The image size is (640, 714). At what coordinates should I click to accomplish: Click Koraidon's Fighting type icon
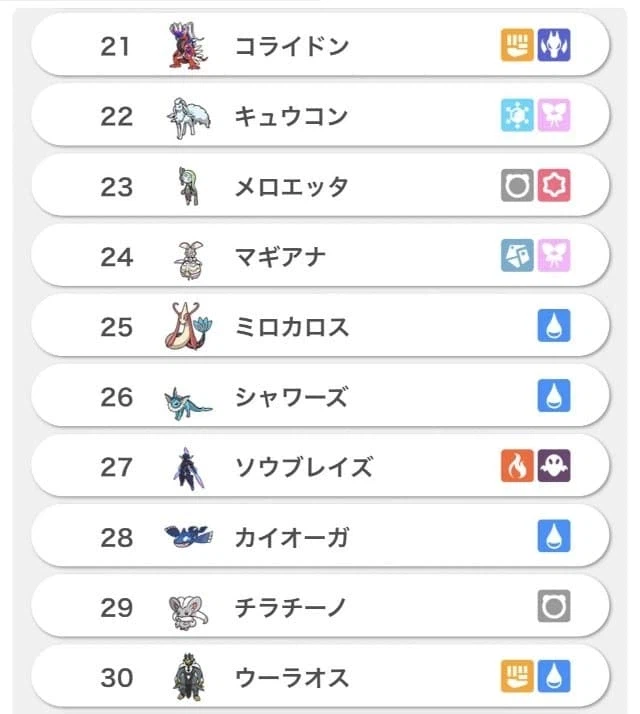[x=517, y=46]
